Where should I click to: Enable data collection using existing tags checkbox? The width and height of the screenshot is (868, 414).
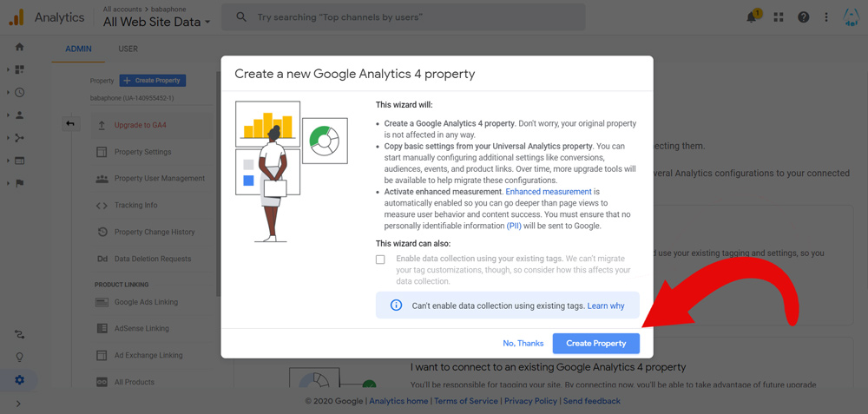pyautogui.click(x=380, y=260)
